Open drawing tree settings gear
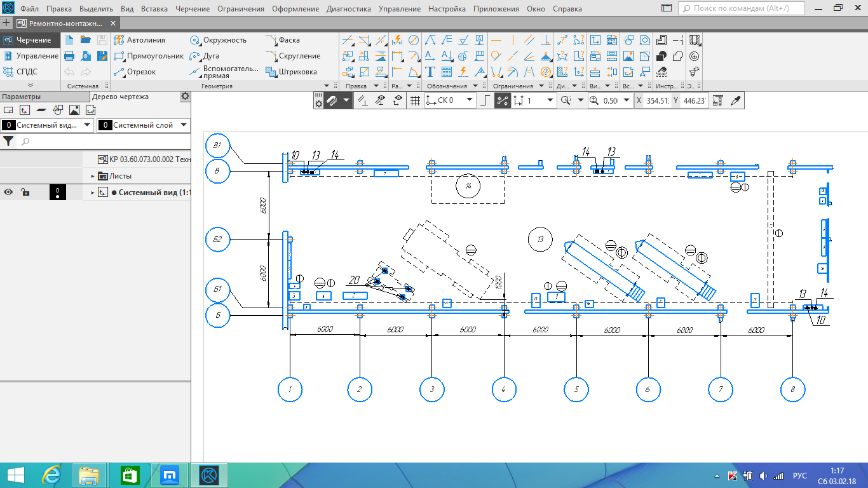 185,97
